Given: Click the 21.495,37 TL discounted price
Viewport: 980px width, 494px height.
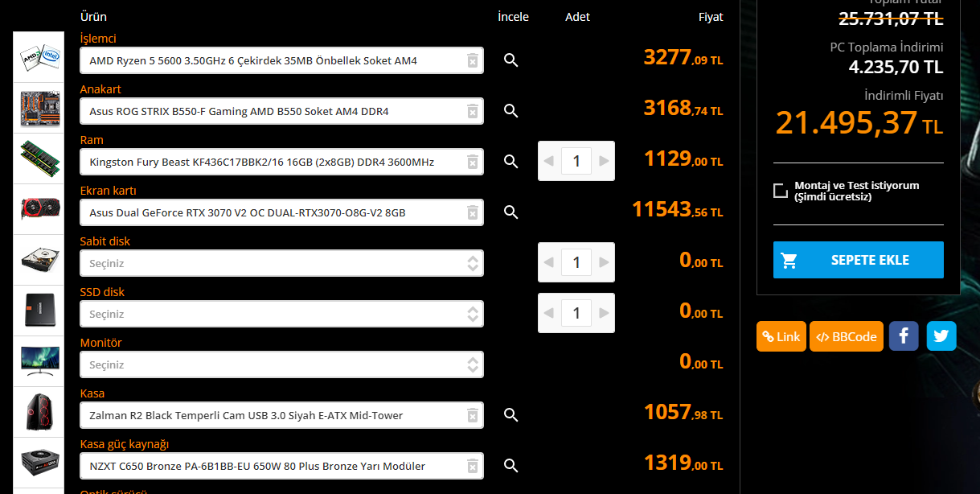Looking at the screenshot, I should [859, 123].
